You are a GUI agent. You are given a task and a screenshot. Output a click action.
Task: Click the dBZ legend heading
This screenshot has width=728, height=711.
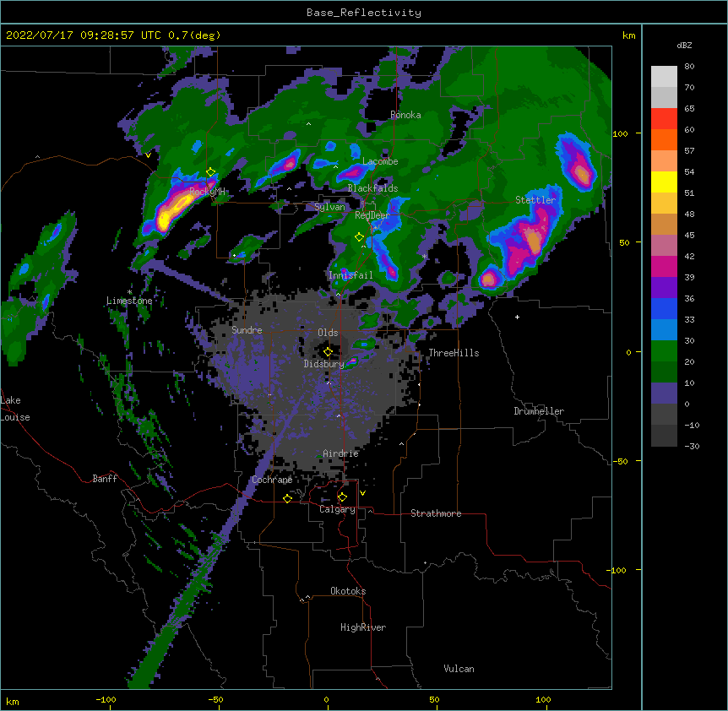point(684,45)
